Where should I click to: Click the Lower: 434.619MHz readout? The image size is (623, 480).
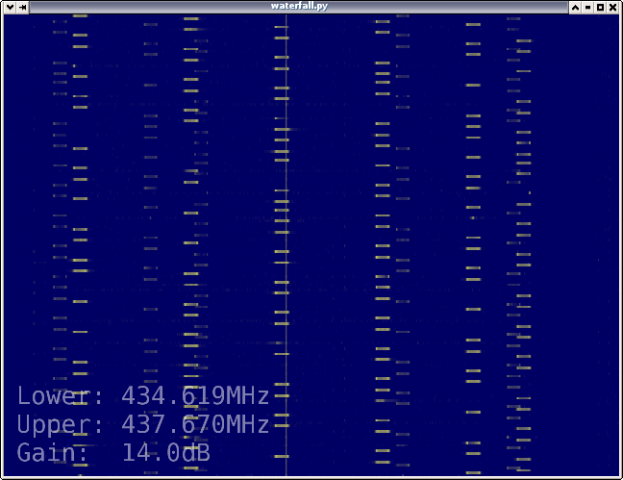pyautogui.click(x=143, y=396)
